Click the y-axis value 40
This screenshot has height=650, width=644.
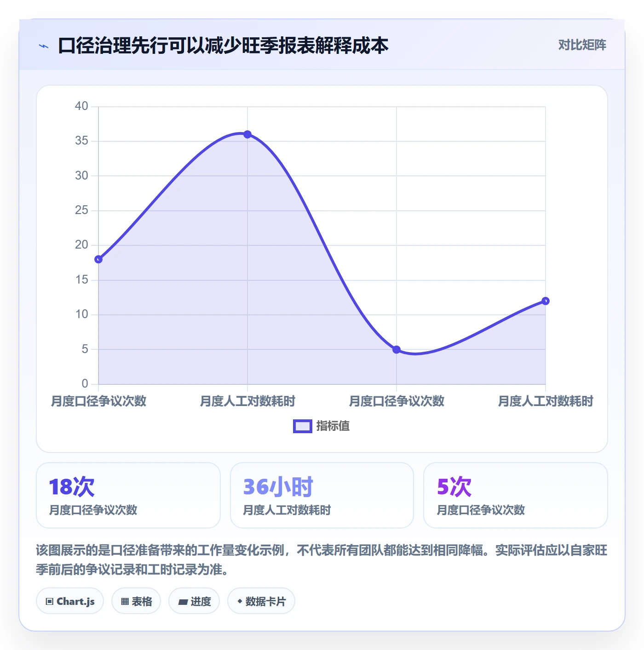pyautogui.click(x=81, y=106)
